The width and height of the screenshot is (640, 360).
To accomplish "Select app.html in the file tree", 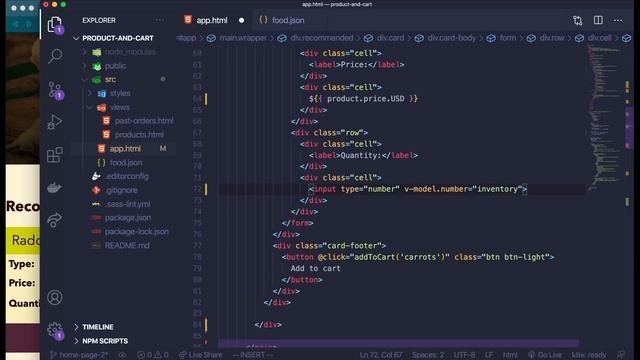I will coord(124,149).
